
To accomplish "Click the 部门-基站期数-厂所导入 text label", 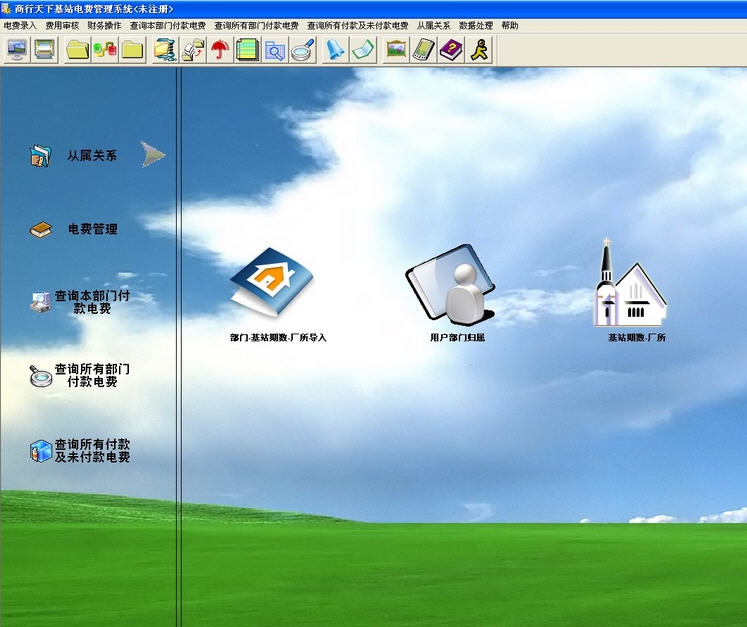I will (x=278, y=338).
